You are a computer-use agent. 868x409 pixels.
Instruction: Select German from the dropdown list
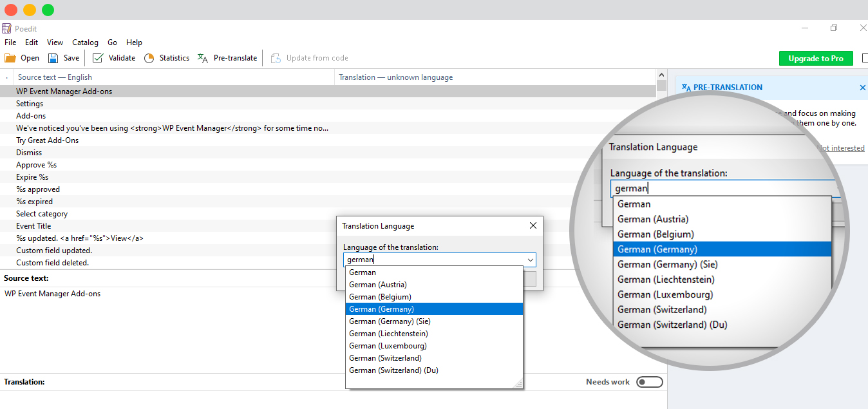click(434, 272)
